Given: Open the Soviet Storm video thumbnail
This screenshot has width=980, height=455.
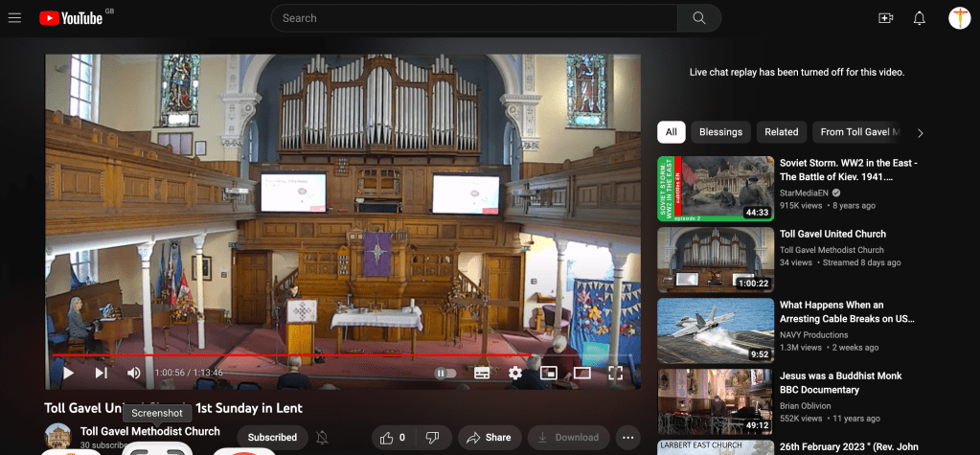Looking at the screenshot, I should (715, 189).
